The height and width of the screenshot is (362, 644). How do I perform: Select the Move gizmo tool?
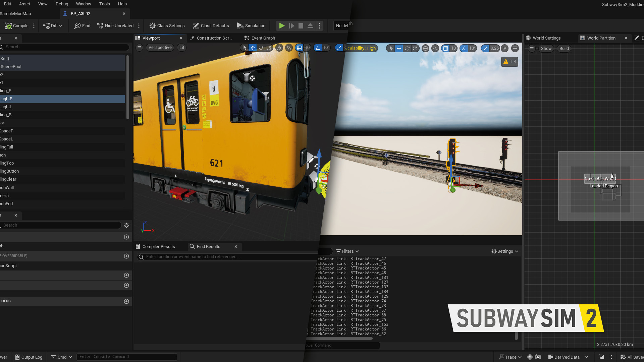(253, 48)
